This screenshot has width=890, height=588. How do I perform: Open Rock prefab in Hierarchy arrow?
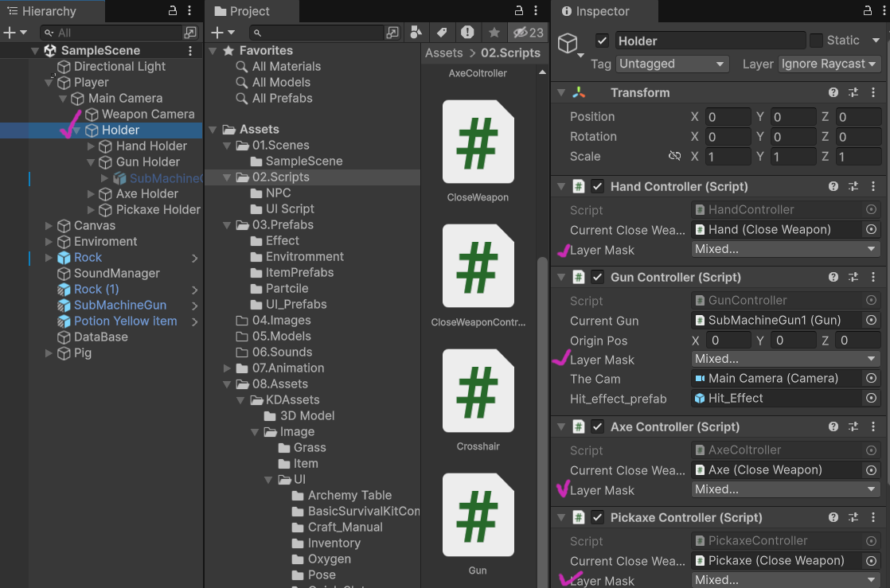tap(195, 258)
